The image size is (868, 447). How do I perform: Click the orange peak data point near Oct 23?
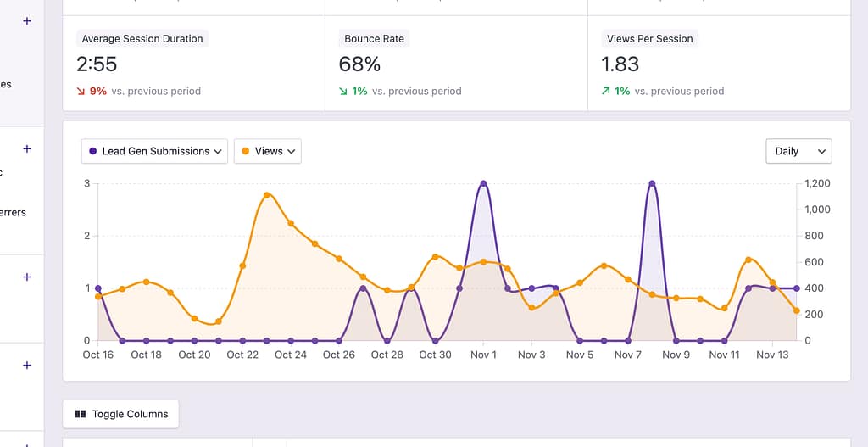[x=267, y=195]
